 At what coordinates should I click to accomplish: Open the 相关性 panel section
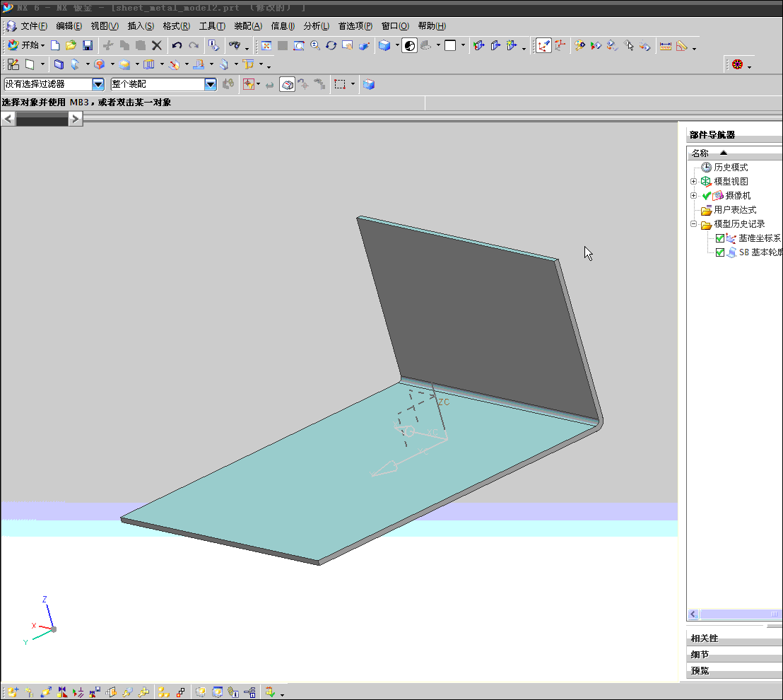pyautogui.click(x=734, y=638)
